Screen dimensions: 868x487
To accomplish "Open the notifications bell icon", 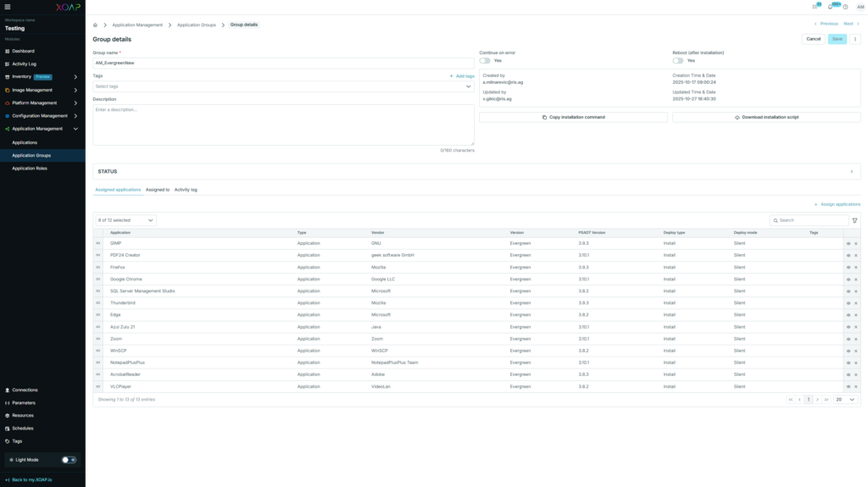I will tap(831, 7).
